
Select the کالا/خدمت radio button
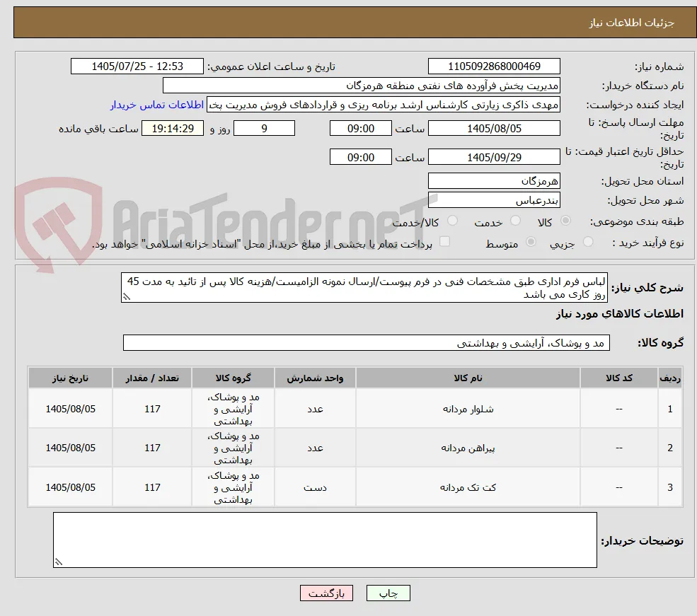452,221
